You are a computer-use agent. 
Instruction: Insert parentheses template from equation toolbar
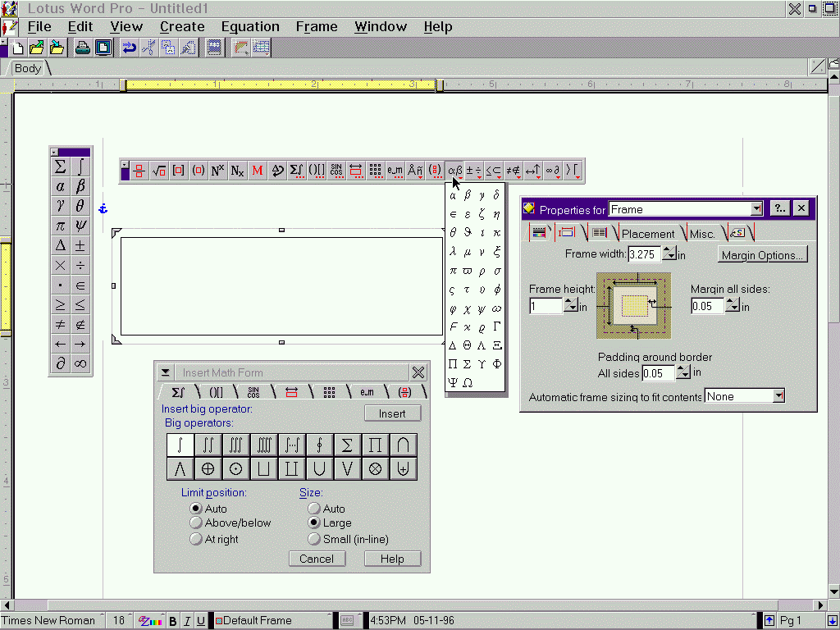click(199, 171)
